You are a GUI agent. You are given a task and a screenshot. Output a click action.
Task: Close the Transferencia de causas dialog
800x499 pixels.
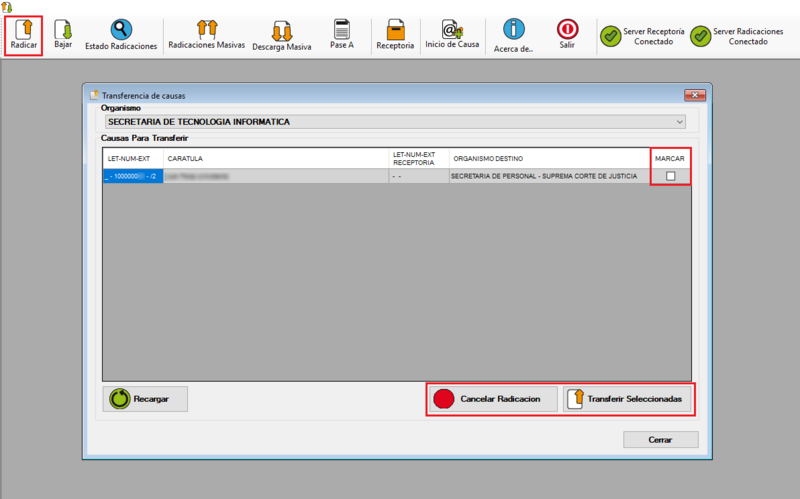click(x=694, y=95)
